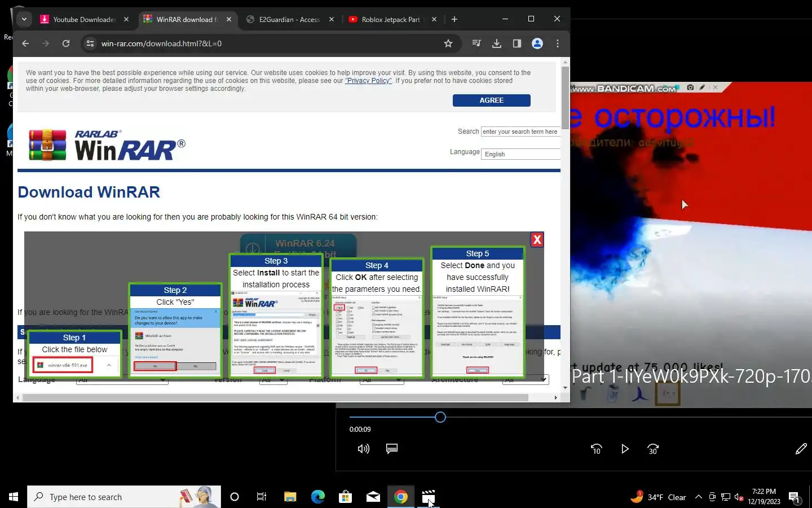
Task: View site information icon in address bar
Action: click(90, 43)
